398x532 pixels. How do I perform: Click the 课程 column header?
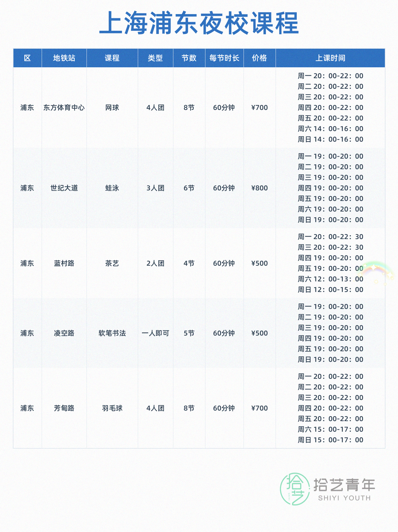[112, 58]
